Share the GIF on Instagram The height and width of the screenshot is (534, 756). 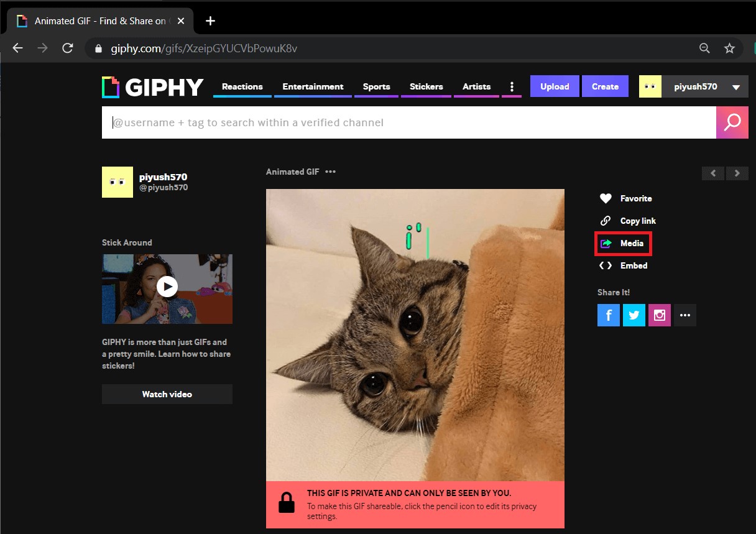(660, 315)
